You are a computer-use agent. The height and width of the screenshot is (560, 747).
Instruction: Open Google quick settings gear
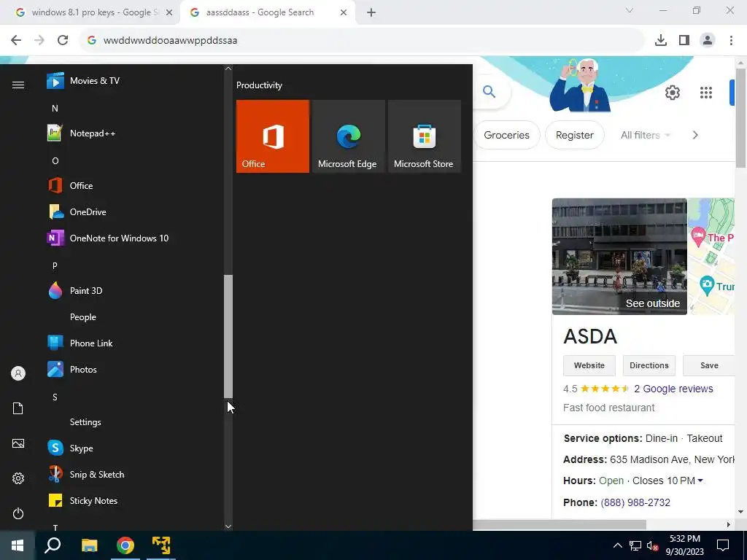point(672,93)
